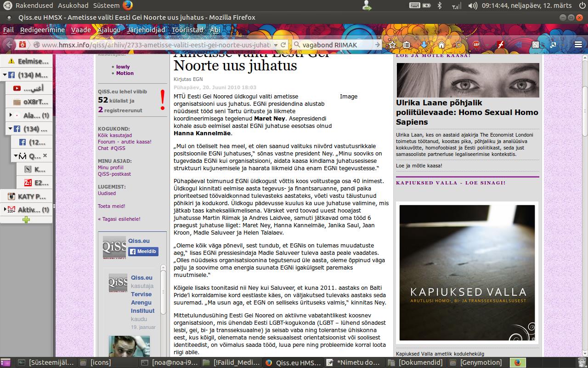
Task: Open the Tööriistad menu
Action: [x=187, y=30]
